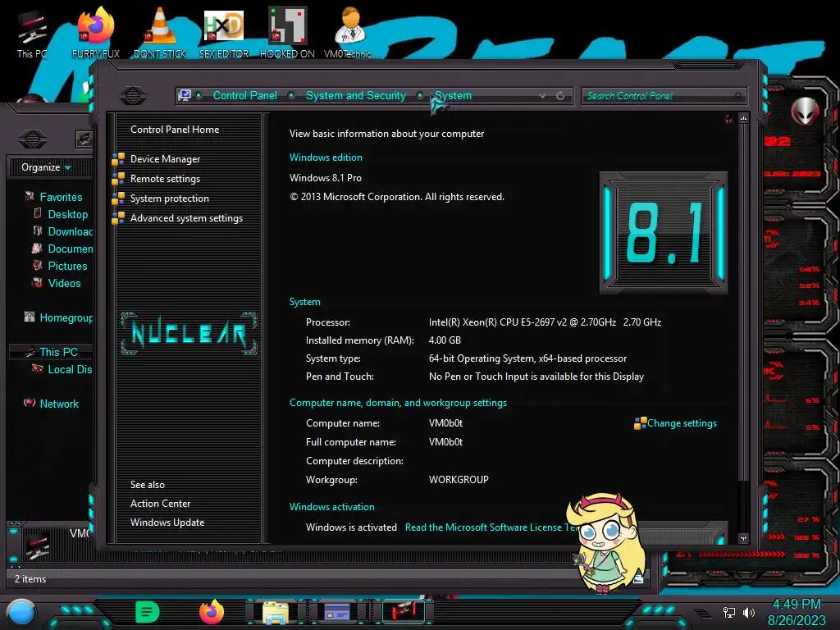The width and height of the screenshot is (840, 630).
Task: Launch the FURRY FUX Firefox shortcut
Action: coord(95,32)
